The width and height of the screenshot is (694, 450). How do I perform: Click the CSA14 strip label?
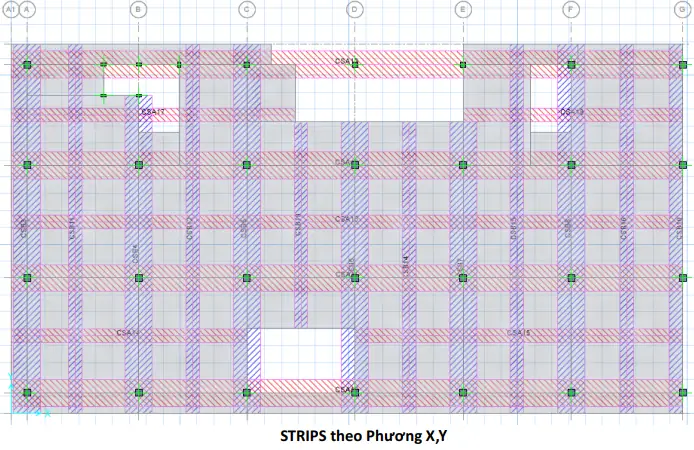(x=128, y=332)
